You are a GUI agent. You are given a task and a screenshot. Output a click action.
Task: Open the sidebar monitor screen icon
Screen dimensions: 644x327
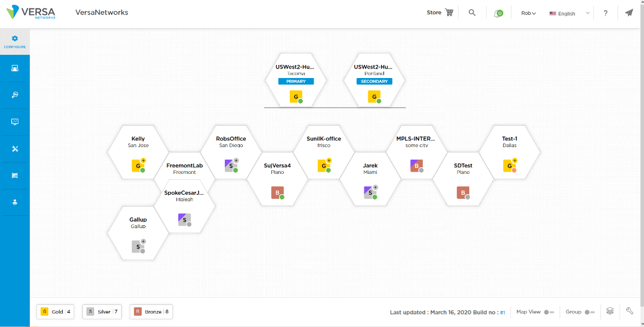15,122
